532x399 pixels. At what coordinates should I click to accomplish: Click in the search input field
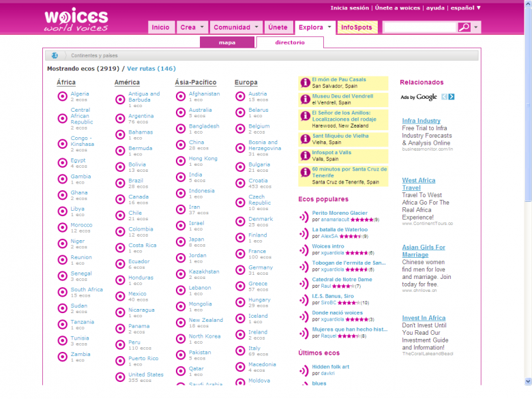click(420, 27)
